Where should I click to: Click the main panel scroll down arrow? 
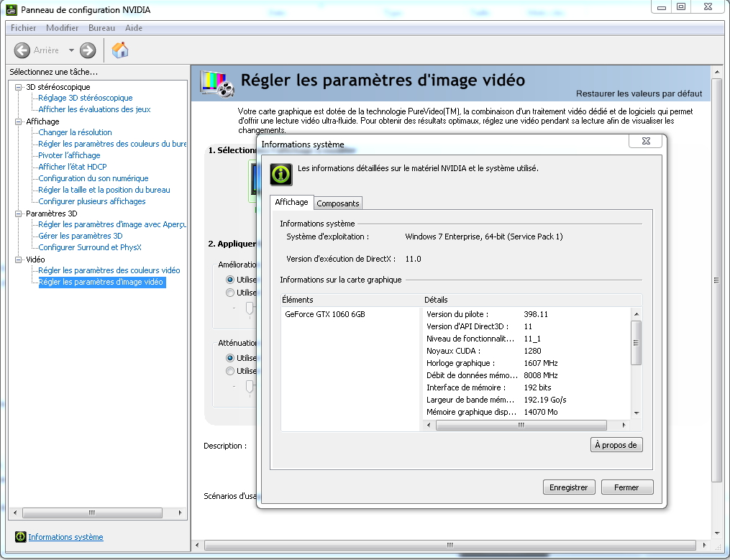(716, 533)
